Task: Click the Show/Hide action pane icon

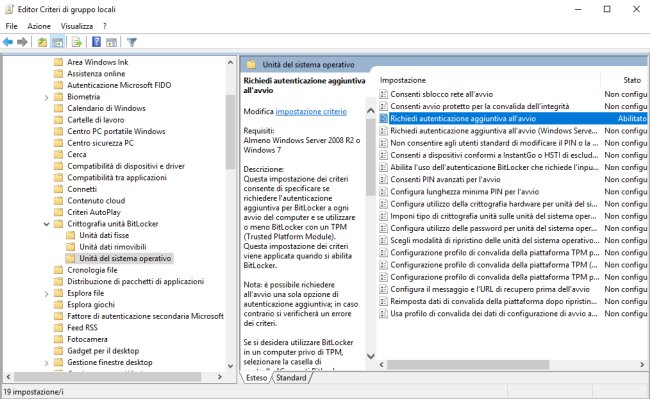Action: click(111, 42)
